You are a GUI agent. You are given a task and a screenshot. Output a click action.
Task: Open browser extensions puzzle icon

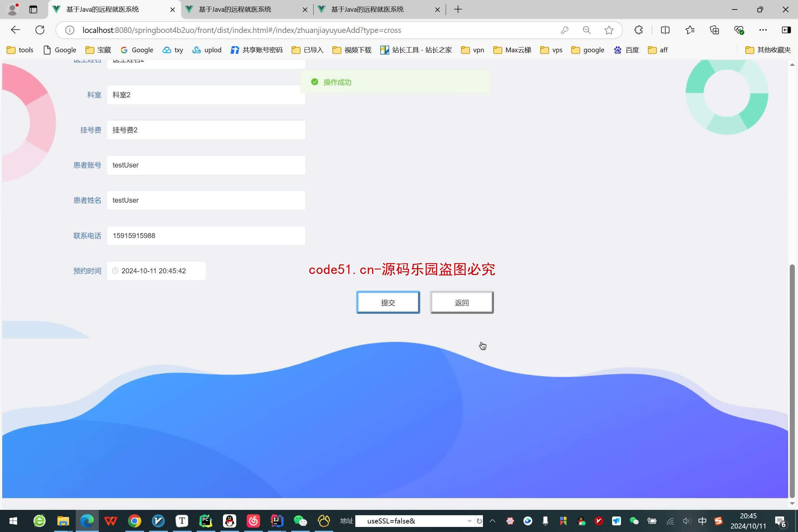point(638,30)
